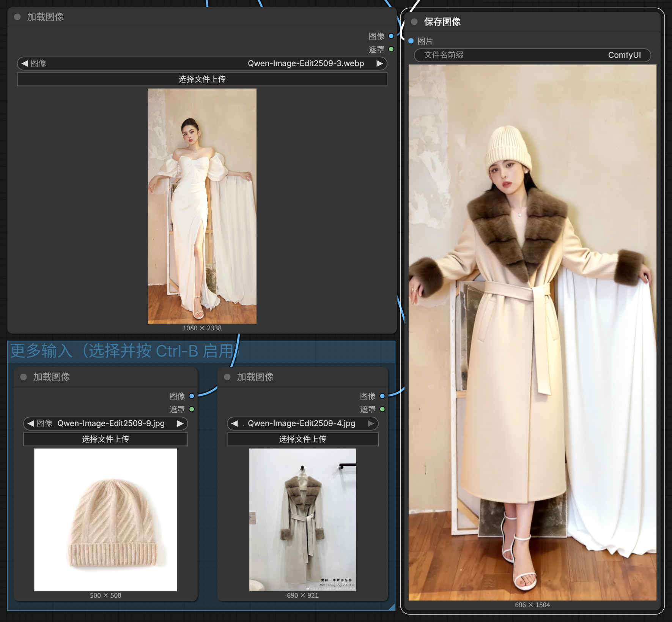672x622 pixels.
Task: Open the Qwen-Image-Edit2509-4.jpg file dropdown
Action: pos(302,423)
